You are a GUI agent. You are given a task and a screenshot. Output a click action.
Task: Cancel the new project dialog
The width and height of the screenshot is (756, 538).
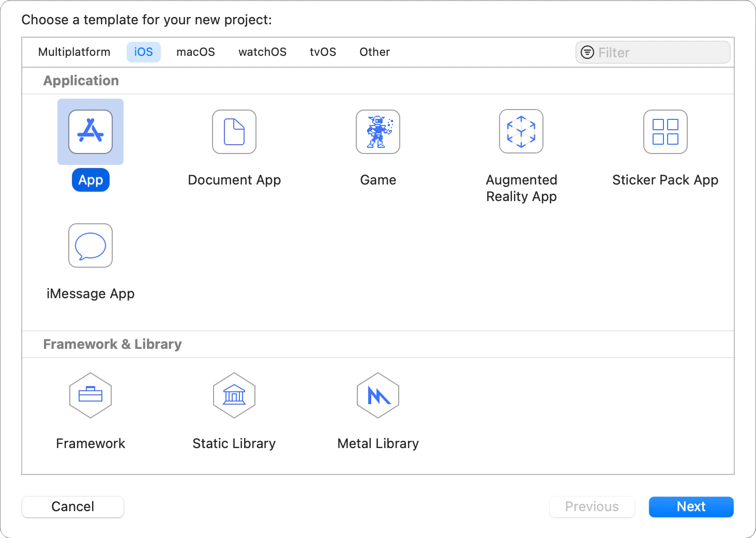click(72, 506)
